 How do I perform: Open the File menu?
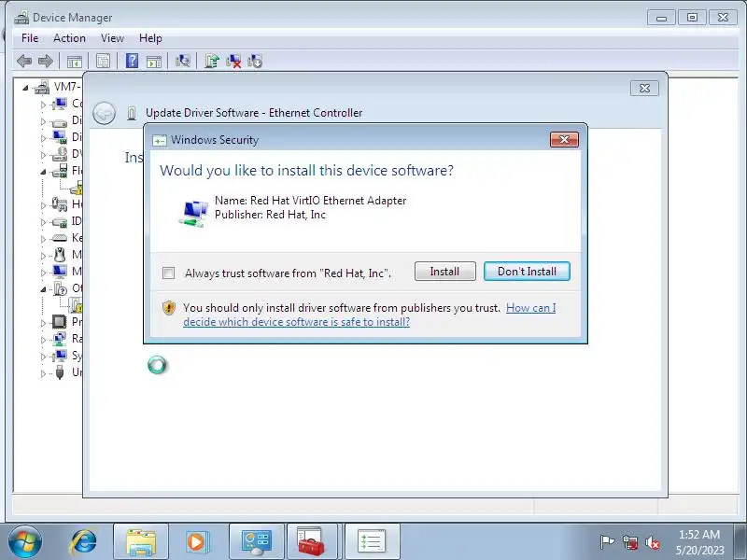click(x=30, y=38)
